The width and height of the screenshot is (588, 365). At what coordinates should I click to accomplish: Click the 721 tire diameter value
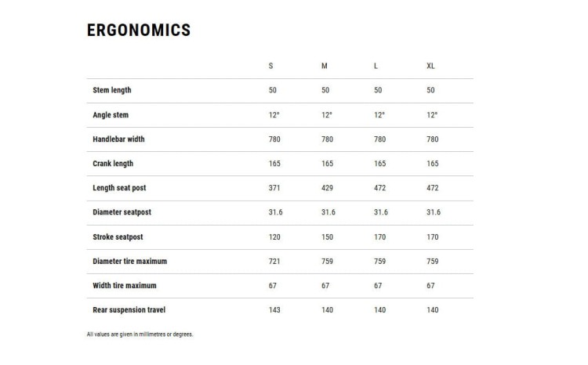pos(274,261)
